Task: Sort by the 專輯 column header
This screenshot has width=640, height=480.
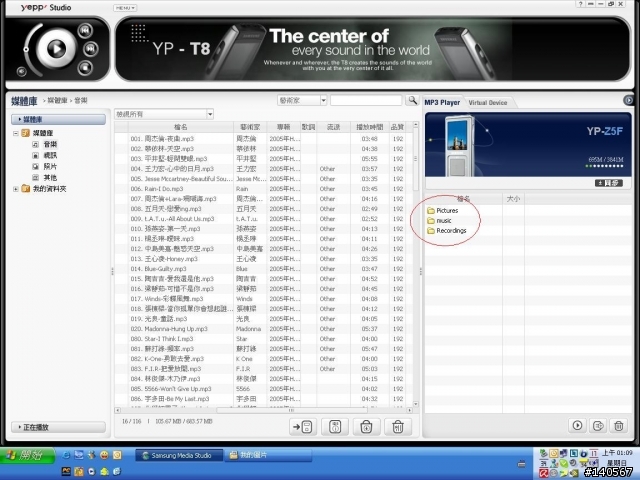Action: pyautogui.click(x=283, y=127)
